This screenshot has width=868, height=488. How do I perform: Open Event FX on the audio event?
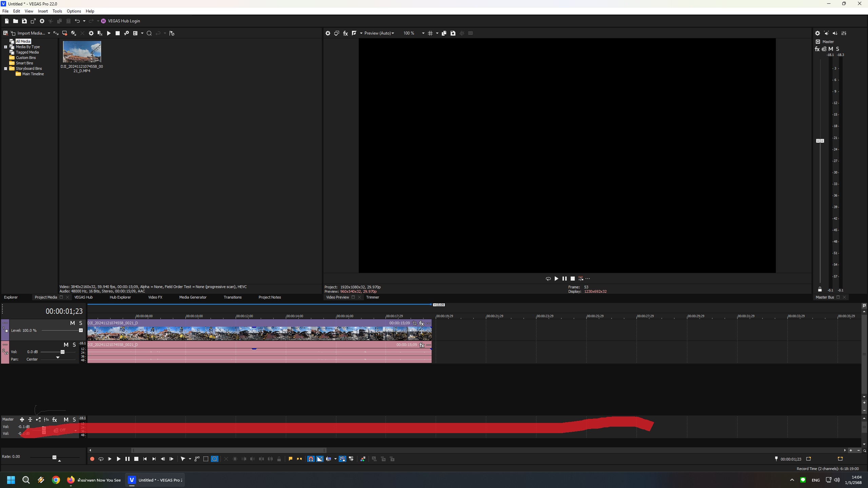tap(422, 345)
